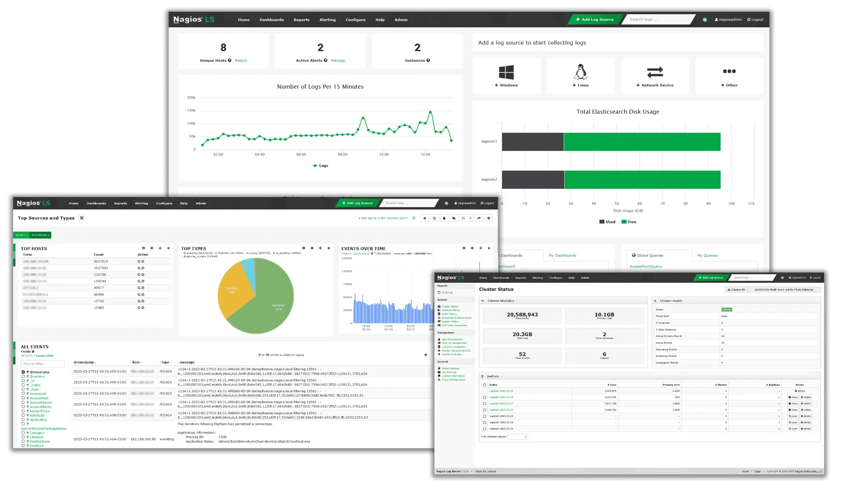This screenshot has width=868, height=488.
Task: Expand the QUERY section
Action: tap(22, 235)
